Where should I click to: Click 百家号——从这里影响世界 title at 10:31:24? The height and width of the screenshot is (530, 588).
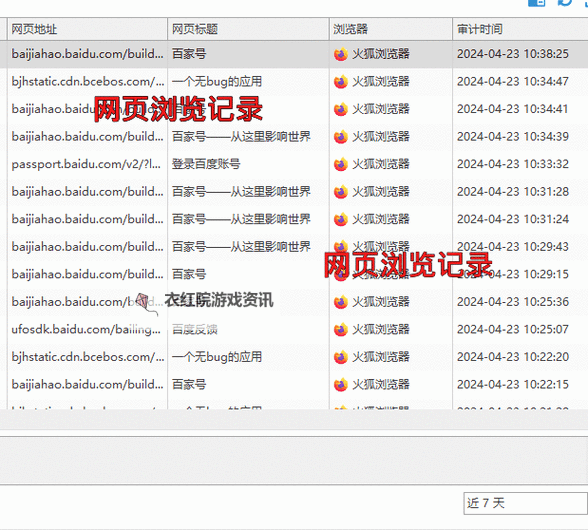(241, 219)
